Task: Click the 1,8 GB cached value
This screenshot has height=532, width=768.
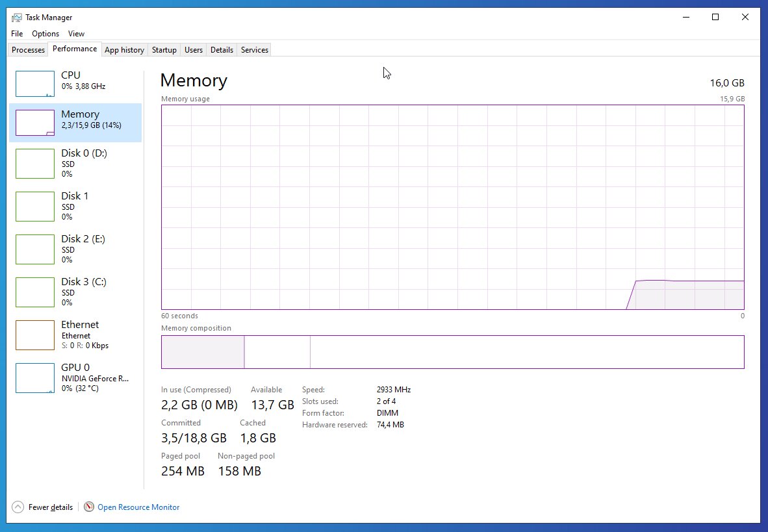Action: (x=258, y=437)
